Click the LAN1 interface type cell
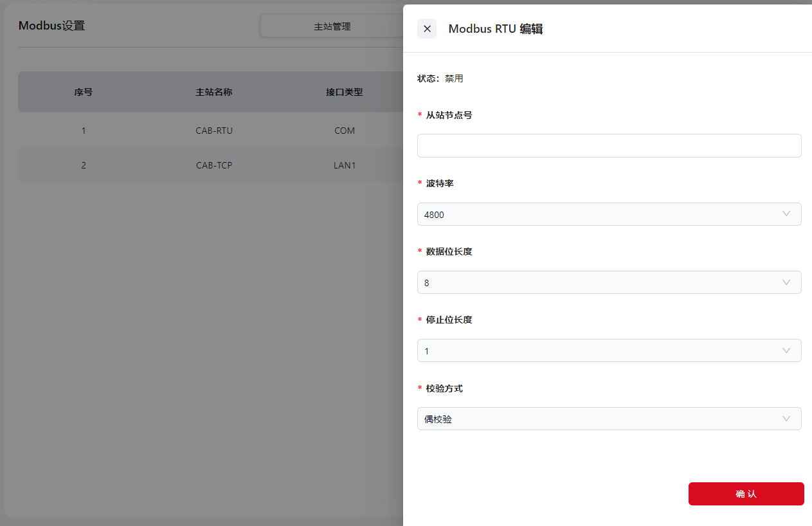This screenshot has width=812, height=526. [345, 165]
